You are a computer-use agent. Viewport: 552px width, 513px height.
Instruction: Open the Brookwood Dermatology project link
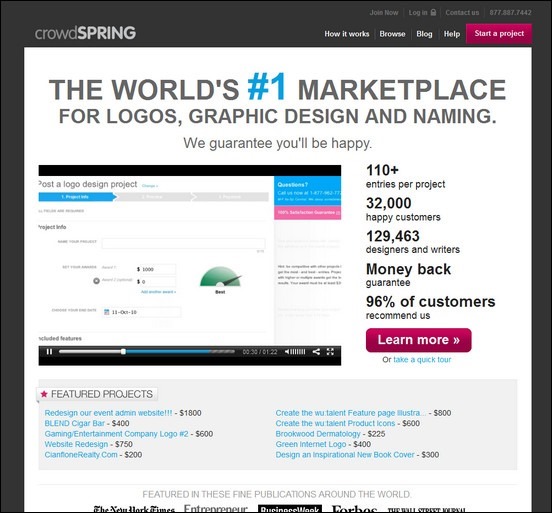point(318,434)
